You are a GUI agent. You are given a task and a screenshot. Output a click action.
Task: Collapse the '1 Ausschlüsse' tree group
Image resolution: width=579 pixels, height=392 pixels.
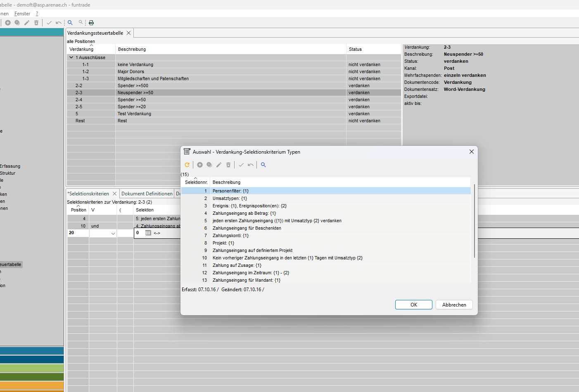(71, 57)
